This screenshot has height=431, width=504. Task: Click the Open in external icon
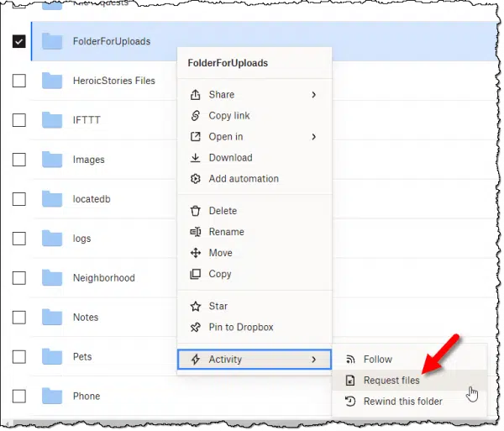[x=196, y=137]
